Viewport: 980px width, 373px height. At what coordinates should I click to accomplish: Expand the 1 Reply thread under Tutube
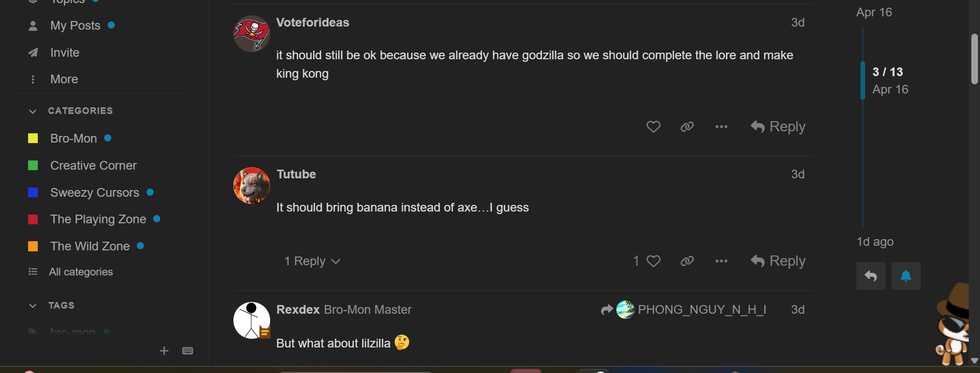point(312,261)
